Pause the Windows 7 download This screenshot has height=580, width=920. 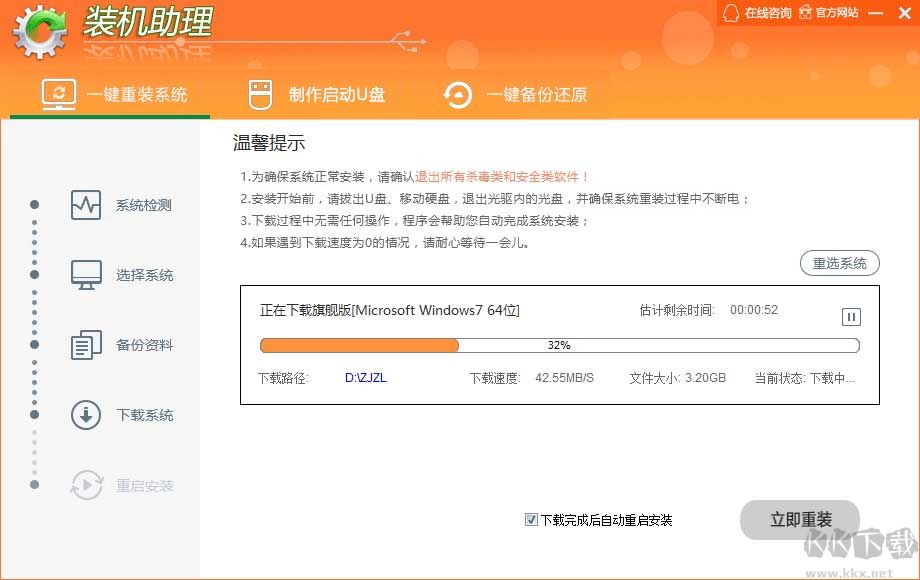[851, 316]
